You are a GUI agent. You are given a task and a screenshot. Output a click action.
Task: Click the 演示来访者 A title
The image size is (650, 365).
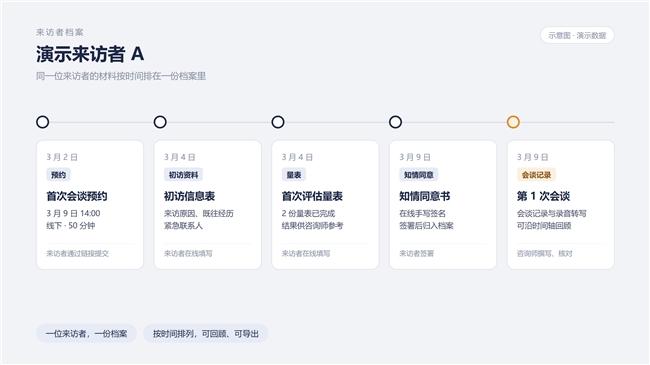coord(90,54)
